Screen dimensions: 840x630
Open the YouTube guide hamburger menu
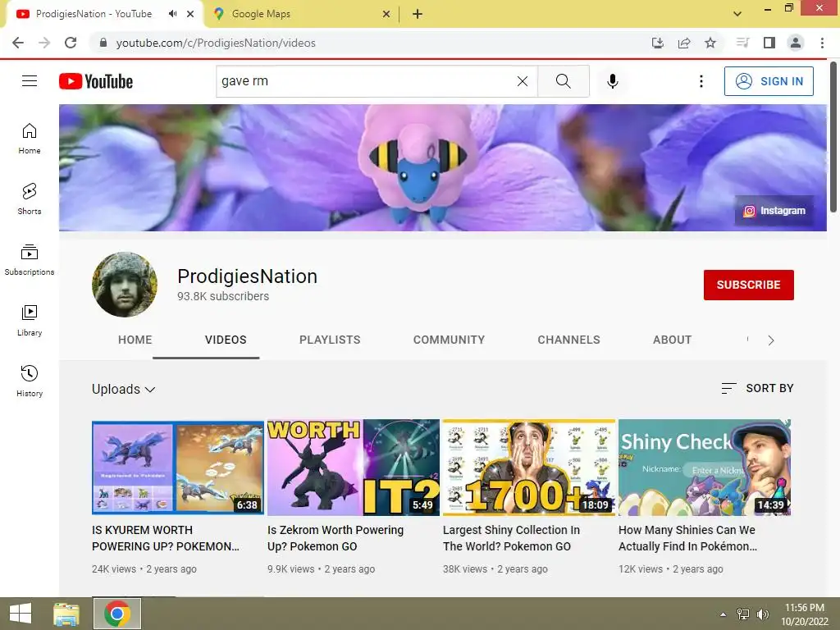pyautogui.click(x=30, y=81)
